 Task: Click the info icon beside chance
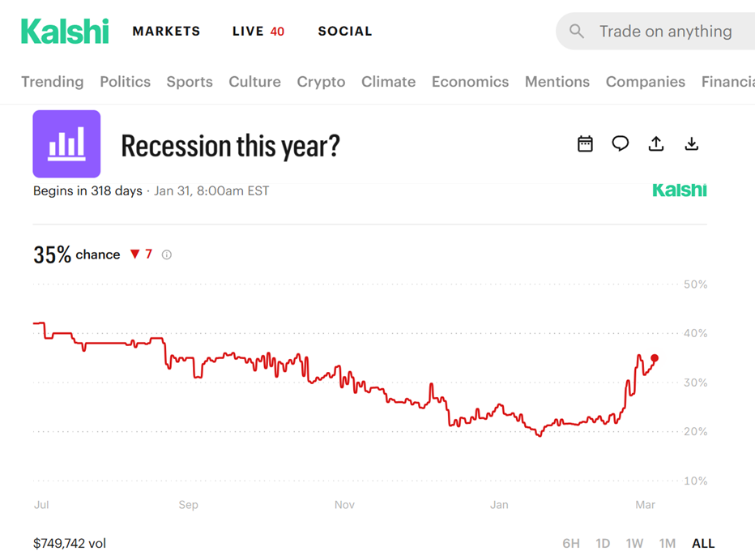[x=167, y=254]
